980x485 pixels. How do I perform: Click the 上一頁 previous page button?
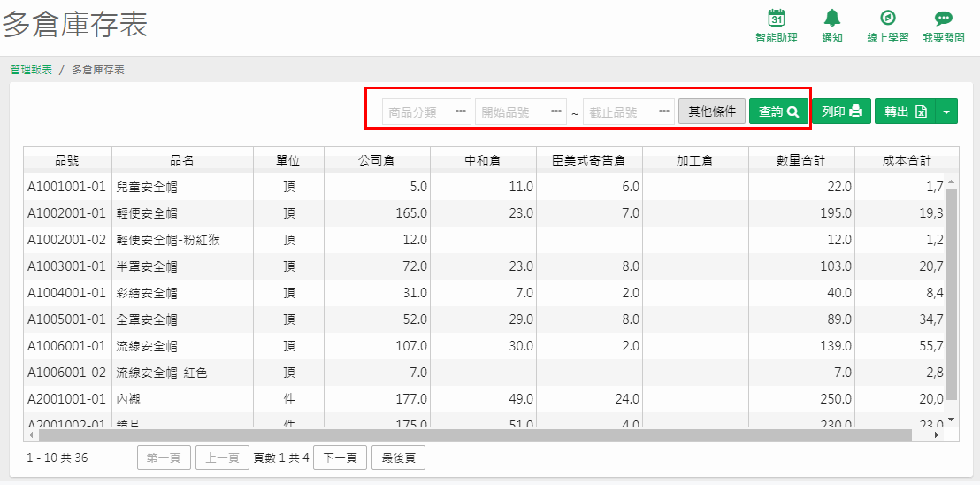(223, 458)
